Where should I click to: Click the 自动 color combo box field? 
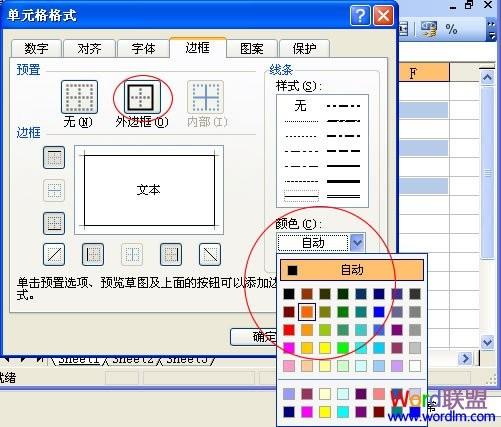[x=313, y=243]
